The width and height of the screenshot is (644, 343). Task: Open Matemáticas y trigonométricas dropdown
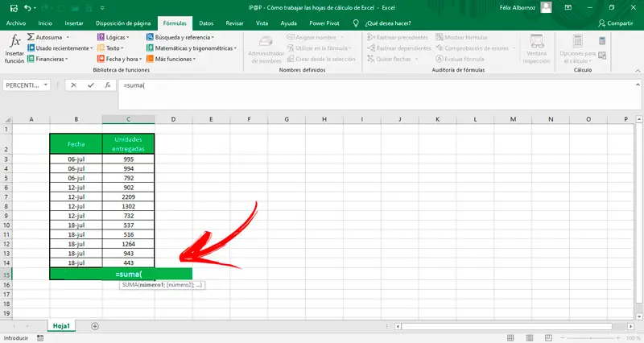pos(192,48)
